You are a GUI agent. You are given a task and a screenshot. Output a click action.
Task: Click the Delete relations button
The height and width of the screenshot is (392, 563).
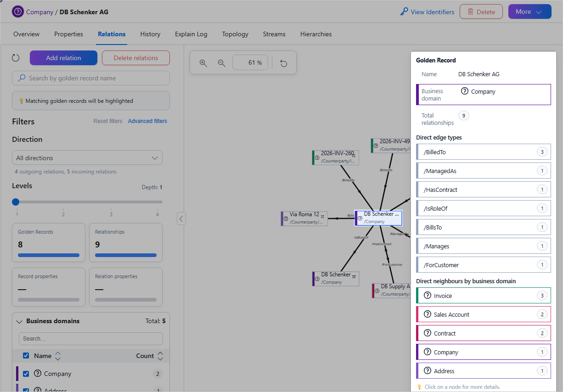click(x=136, y=58)
